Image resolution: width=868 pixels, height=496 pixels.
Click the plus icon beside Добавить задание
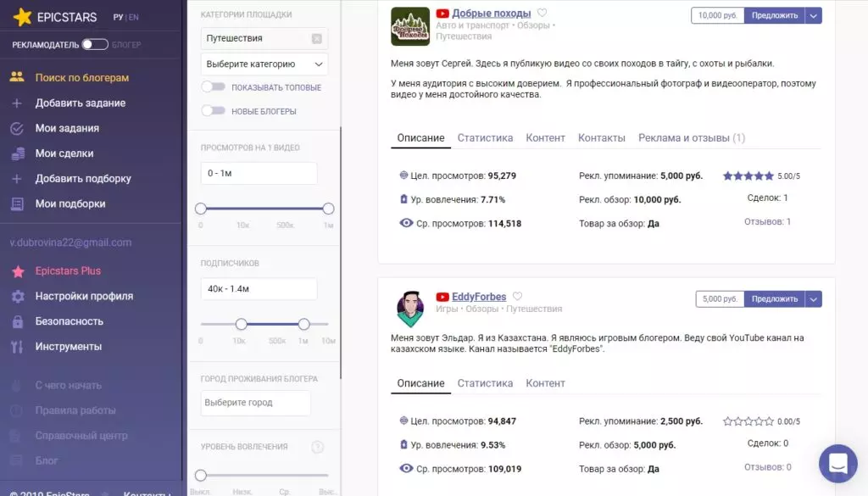tap(17, 103)
